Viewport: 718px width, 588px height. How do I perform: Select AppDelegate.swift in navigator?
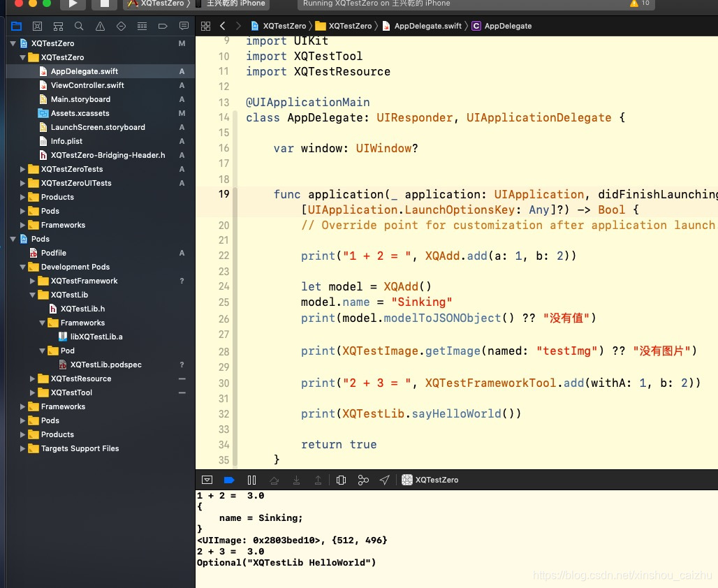pyautogui.click(x=101, y=71)
